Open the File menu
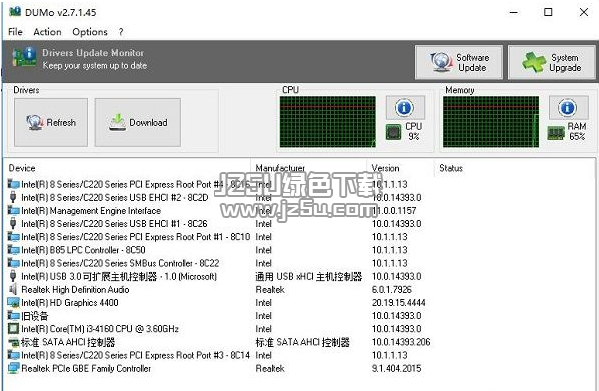This screenshot has height=391, width=599. pos(15,32)
